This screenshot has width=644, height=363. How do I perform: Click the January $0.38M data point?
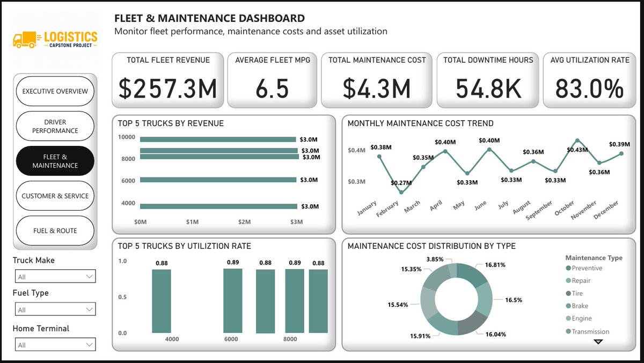379,157
